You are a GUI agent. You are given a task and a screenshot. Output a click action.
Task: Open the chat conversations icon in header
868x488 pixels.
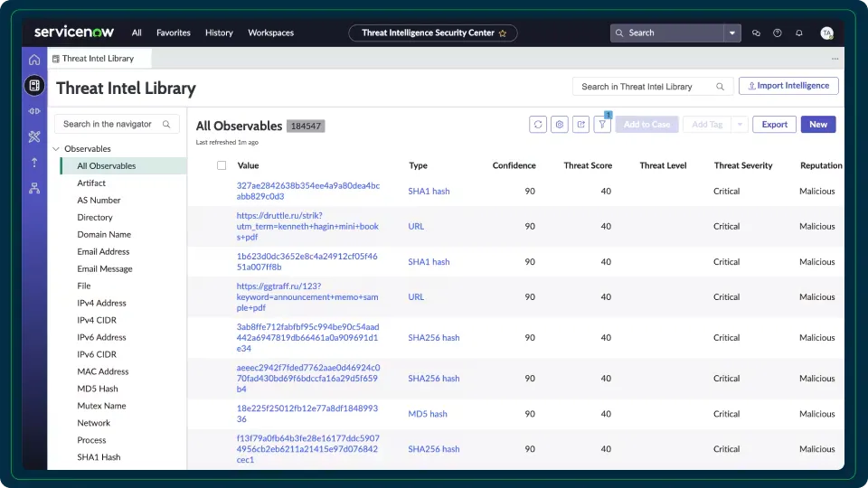tap(756, 33)
